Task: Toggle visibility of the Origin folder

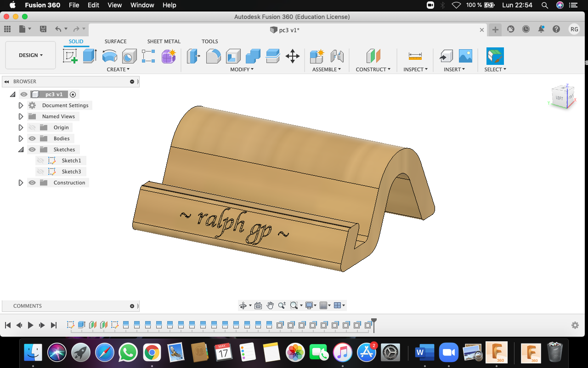Action: point(32,127)
